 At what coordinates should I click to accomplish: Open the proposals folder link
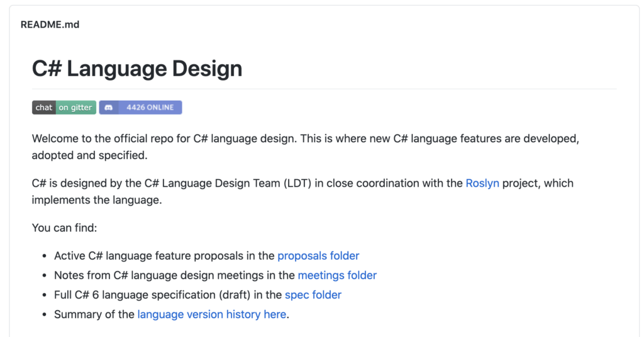click(x=318, y=256)
